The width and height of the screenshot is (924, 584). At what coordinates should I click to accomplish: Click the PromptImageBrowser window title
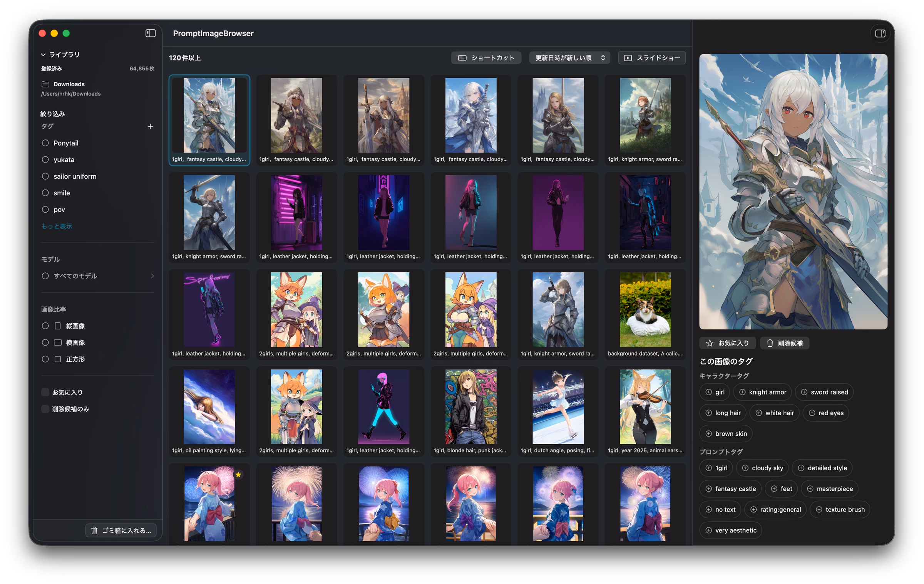point(213,34)
